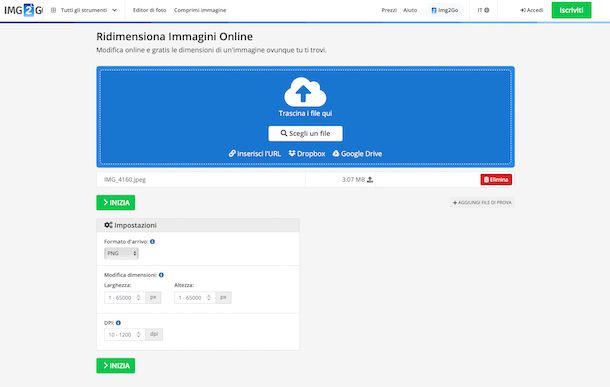Click info icon next to Formato d'arrivo

(x=152, y=242)
